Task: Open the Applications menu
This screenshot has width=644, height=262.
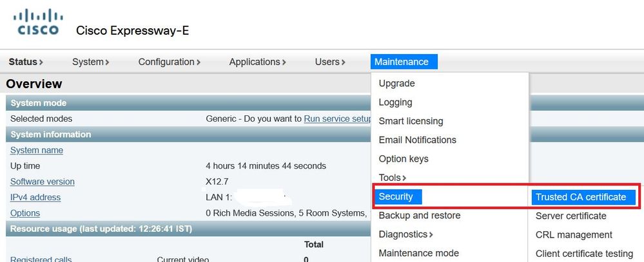Action: (x=257, y=62)
